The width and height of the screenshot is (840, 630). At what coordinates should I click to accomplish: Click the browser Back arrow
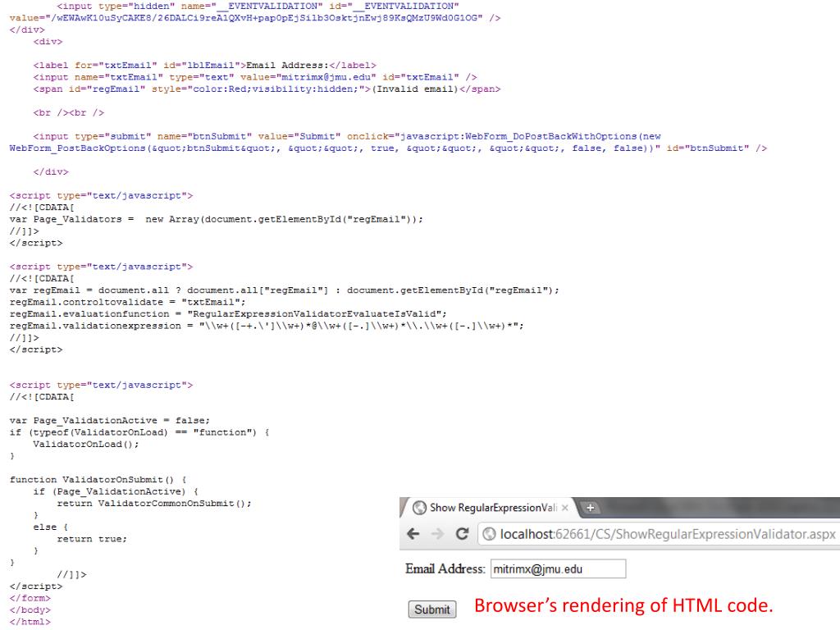click(x=413, y=533)
